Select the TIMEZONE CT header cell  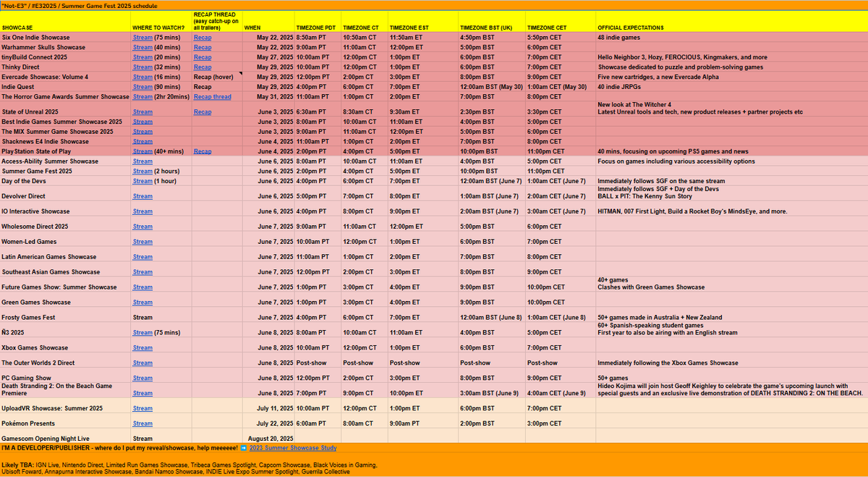pyautogui.click(x=364, y=22)
